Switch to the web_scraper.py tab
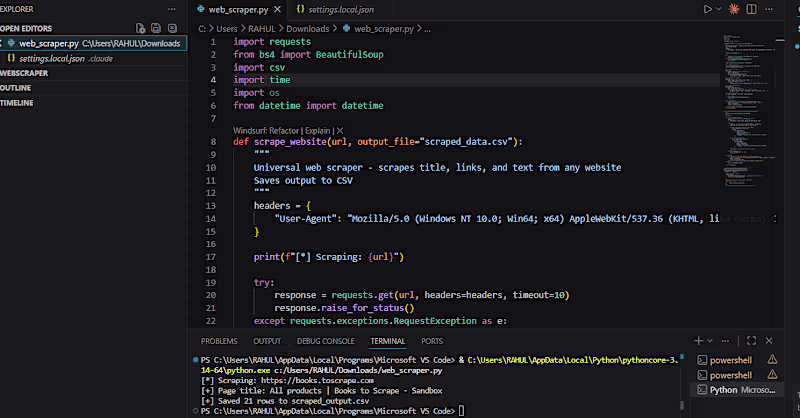 [239, 9]
